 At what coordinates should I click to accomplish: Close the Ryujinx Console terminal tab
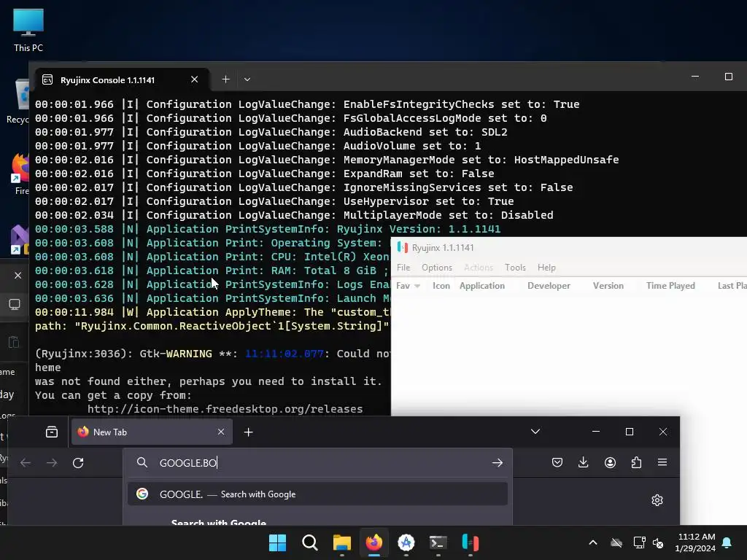pyautogui.click(x=194, y=79)
